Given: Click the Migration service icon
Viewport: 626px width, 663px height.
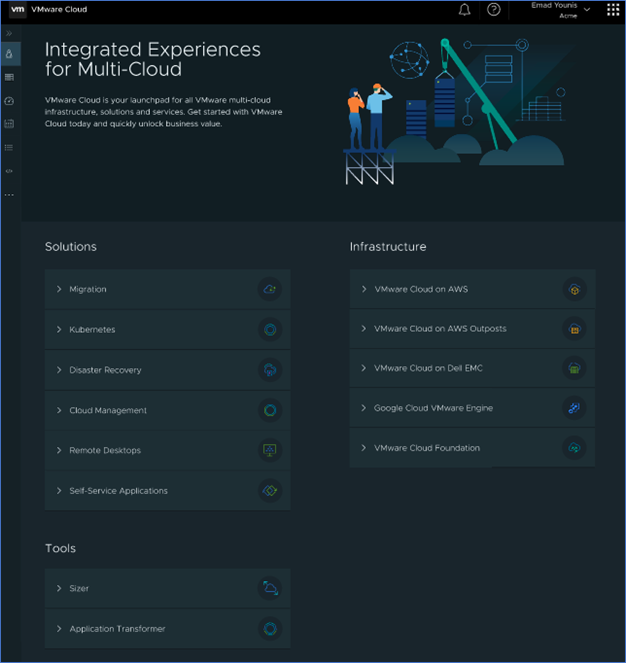Looking at the screenshot, I should (269, 289).
